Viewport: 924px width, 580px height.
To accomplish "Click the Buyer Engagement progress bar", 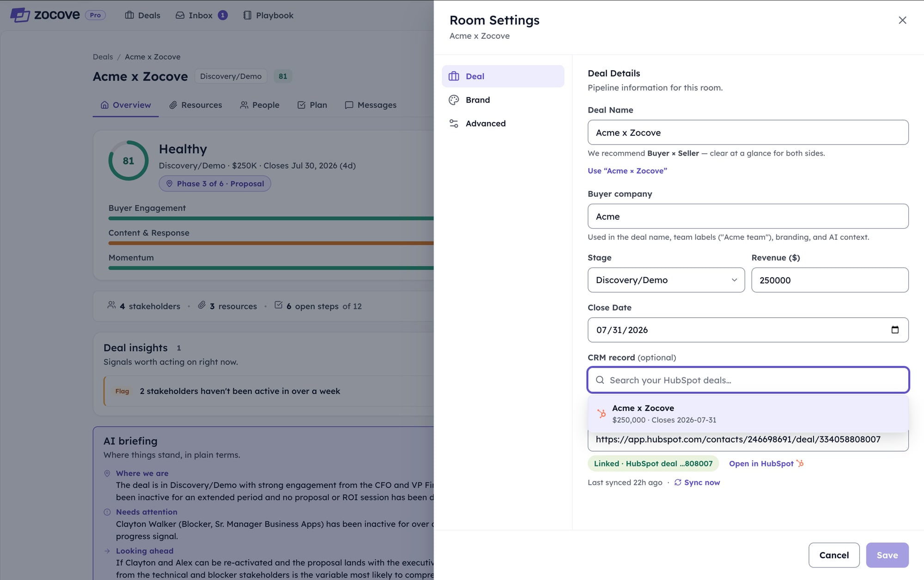I will (271, 218).
